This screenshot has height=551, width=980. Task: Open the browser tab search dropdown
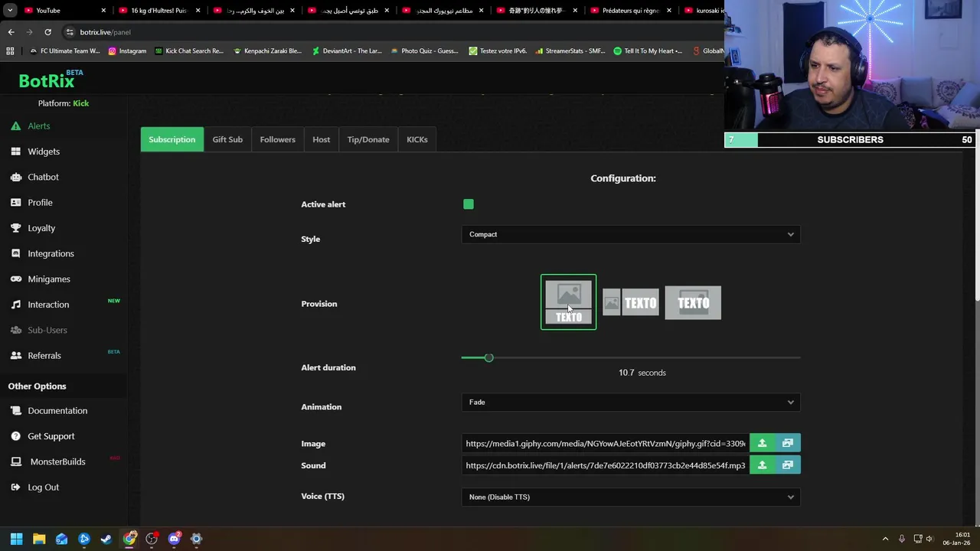tap(10, 11)
